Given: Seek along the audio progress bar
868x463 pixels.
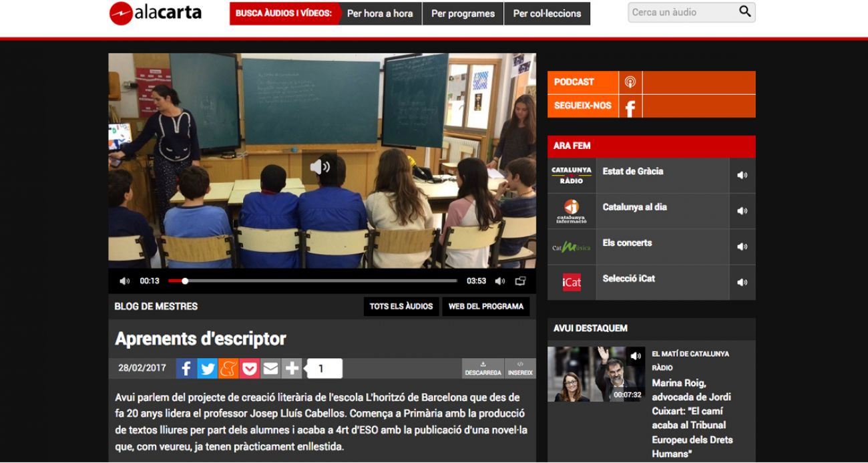Looking at the screenshot, I should pos(312,281).
